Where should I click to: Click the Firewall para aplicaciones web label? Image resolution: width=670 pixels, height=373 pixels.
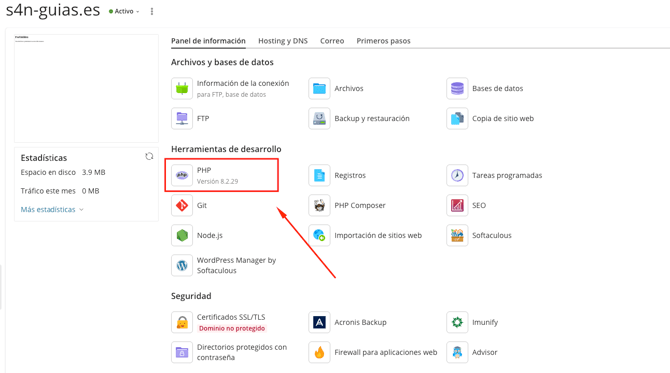pos(385,352)
